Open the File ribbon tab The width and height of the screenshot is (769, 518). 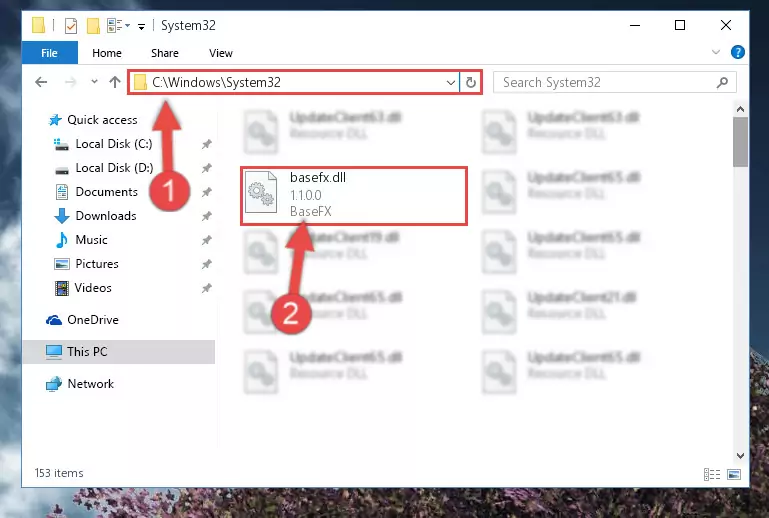pos(50,53)
